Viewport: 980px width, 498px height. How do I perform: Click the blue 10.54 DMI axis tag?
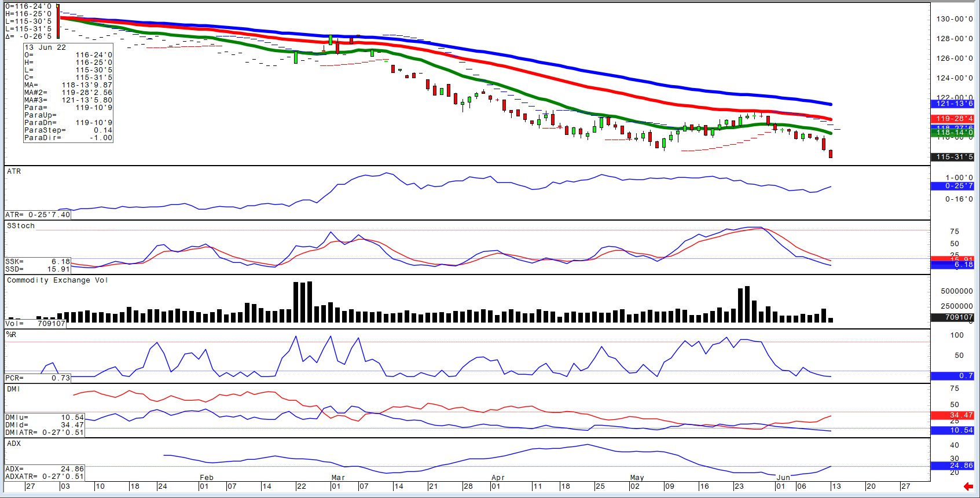[952, 430]
